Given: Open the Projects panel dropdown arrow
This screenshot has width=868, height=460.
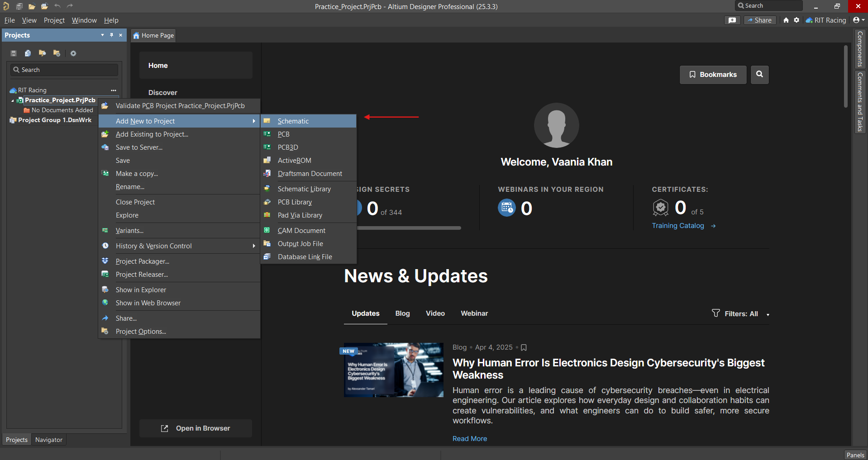Looking at the screenshot, I should pyautogui.click(x=102, y=35).
